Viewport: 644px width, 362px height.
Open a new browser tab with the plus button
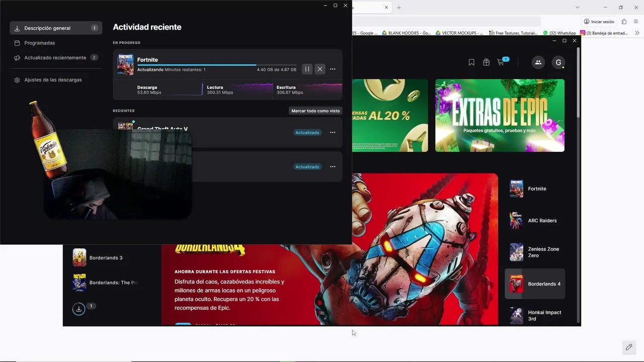[399, 8]
